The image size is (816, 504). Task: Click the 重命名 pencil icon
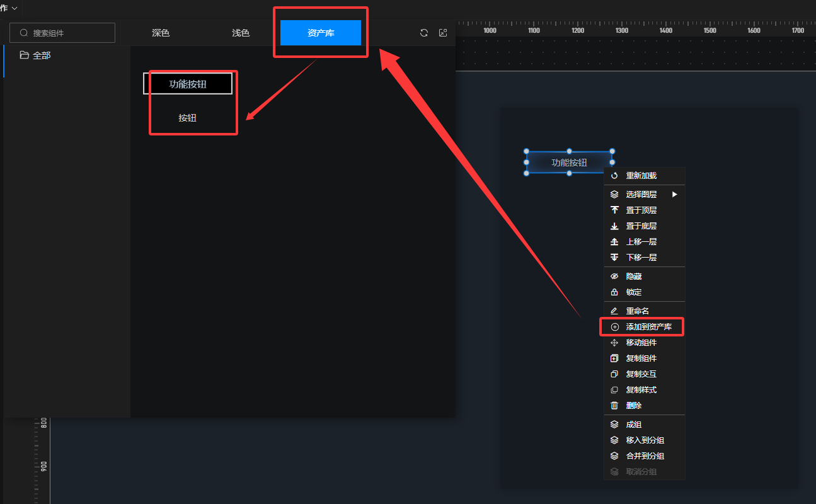click(614, 311)
